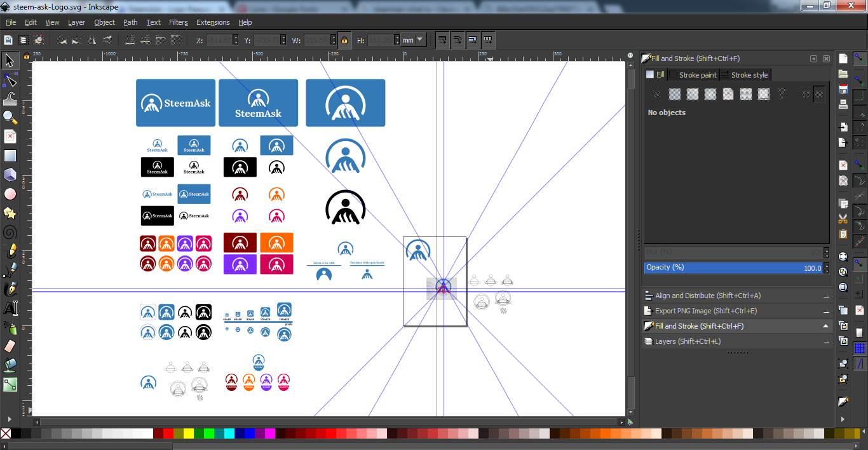This screenshot has height=450, width=868.
Task: Increase the X coordinate stepper
Action: pyautogui.click(x=236, y=37)
